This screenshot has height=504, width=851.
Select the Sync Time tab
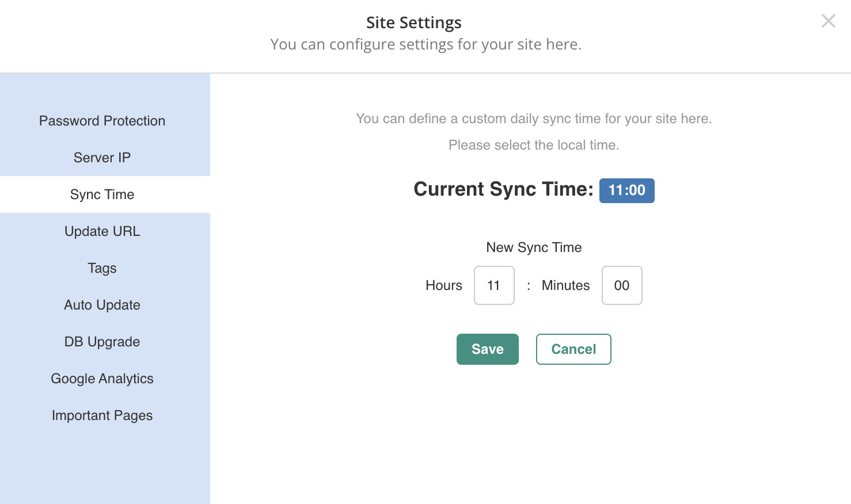(x=102, y=194)
